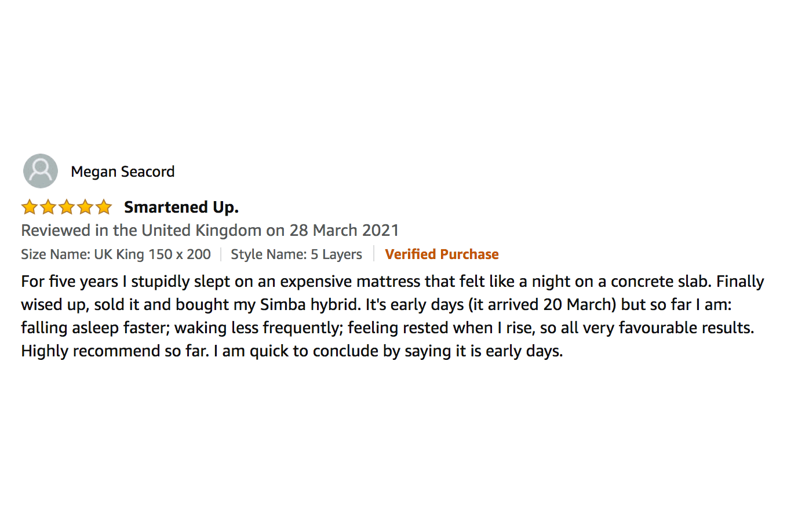The image size is (798, 532).
Task: Click the first gold rating star
Action: (x=30, y=207)
